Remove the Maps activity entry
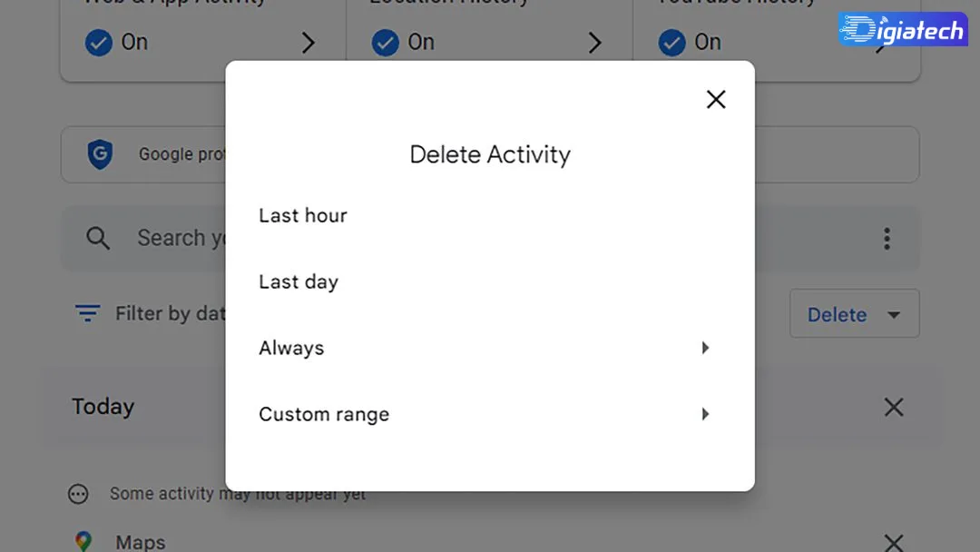The width and height of the screenshot is (980, 552). coord(894,543)
